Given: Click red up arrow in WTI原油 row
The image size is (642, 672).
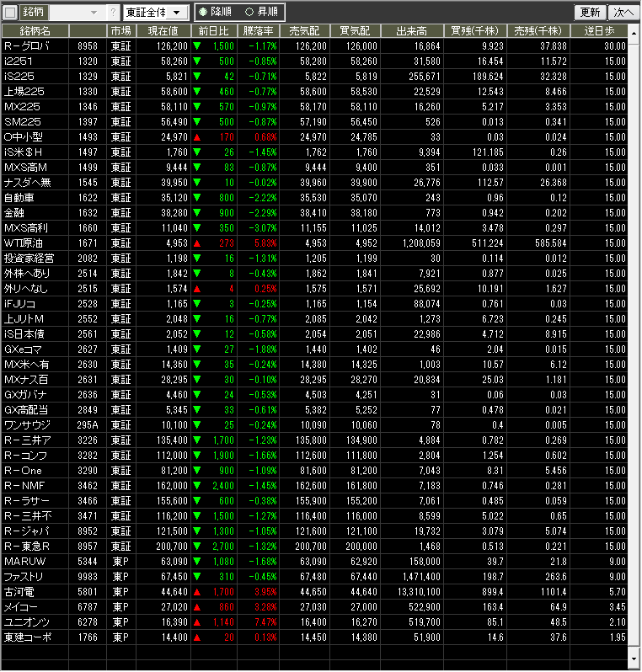Looking at the screenshot, I should 197,243.
